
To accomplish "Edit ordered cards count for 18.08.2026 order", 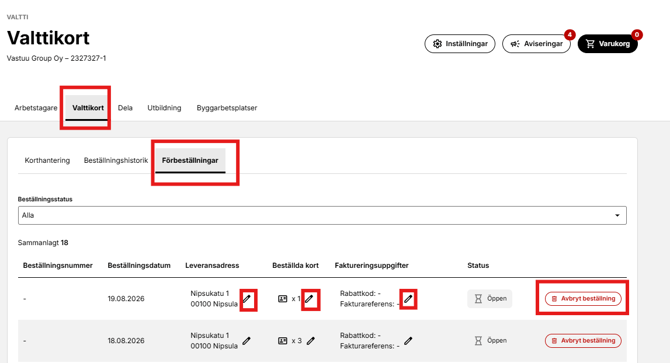I will tap(311, 340).
